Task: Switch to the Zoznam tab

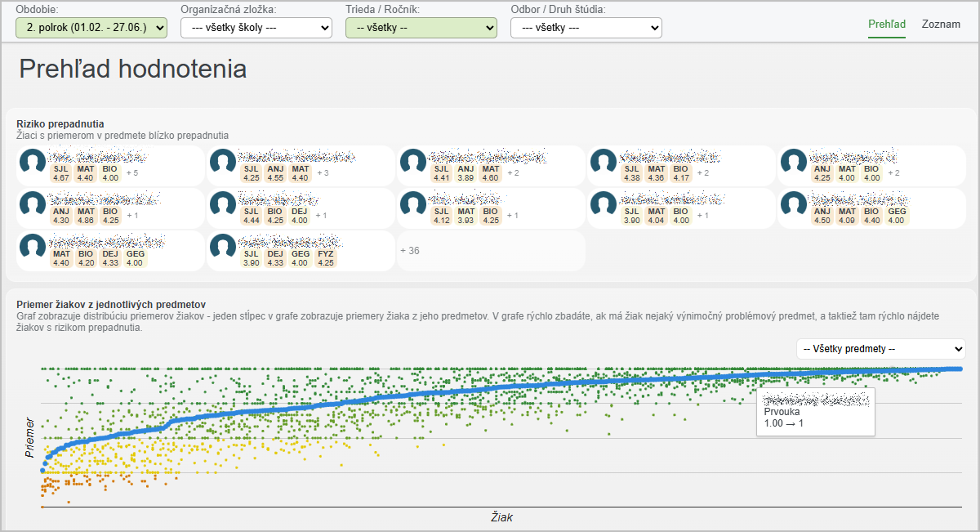Action: click(941, 25)
